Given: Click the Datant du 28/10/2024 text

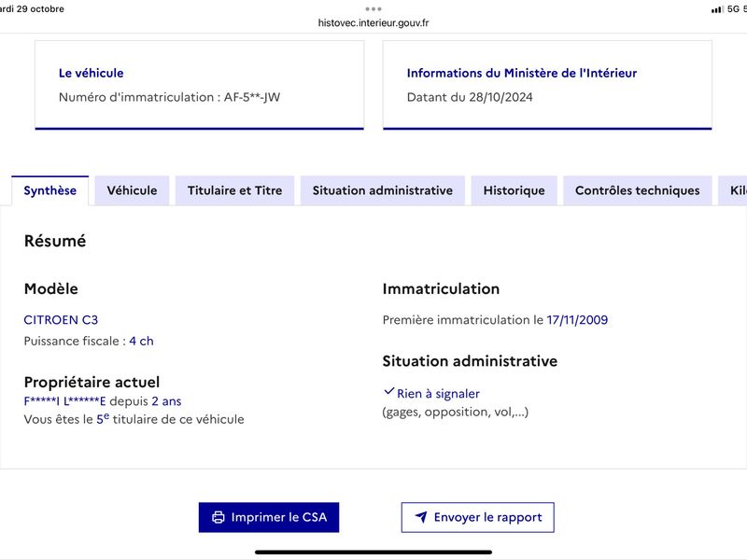Looking at the screenshot, I should (470, 97).
